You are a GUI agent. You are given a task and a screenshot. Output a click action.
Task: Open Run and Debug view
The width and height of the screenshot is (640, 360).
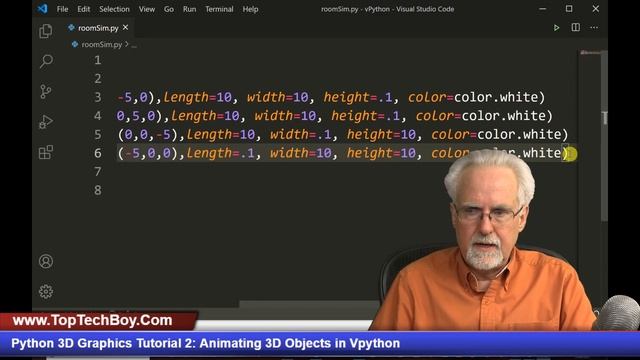(46, 122)
